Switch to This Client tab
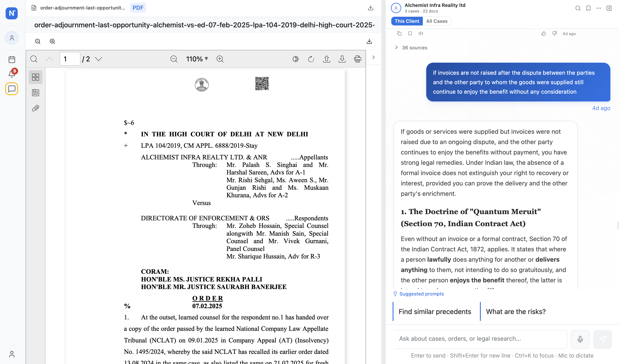Screen dimensions: 619x364 coord(407,21)
